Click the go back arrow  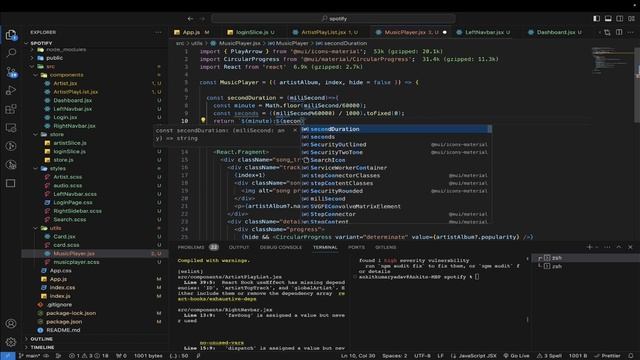[190, 19]
